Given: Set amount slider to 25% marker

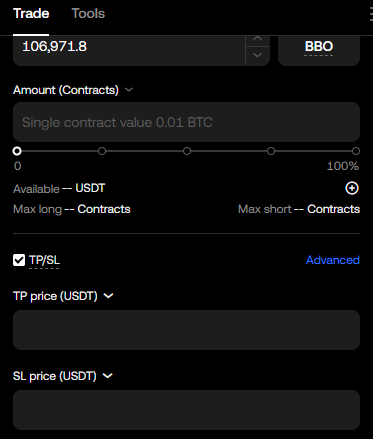Looking at the screenshot, I should (x=102, y=151).
